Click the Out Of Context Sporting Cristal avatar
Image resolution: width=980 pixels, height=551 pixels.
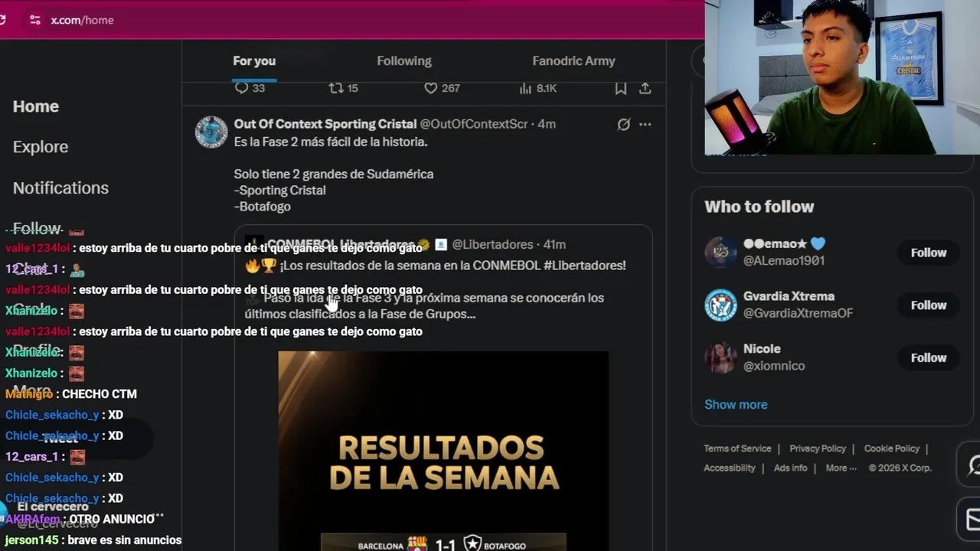211,132
